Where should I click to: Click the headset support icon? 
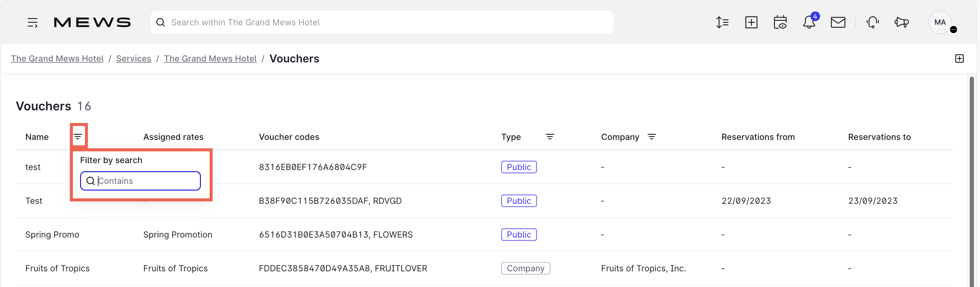click(x=873, y=22)
